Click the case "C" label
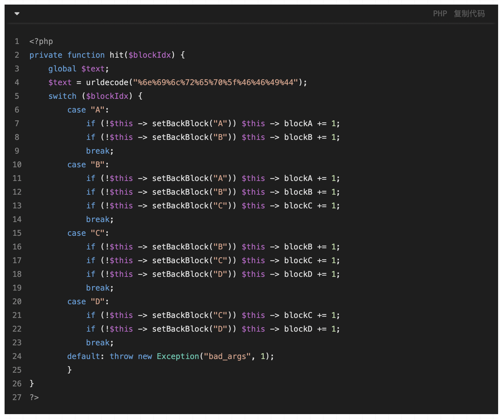The image size is (504, 420). [x=87, y=233]
